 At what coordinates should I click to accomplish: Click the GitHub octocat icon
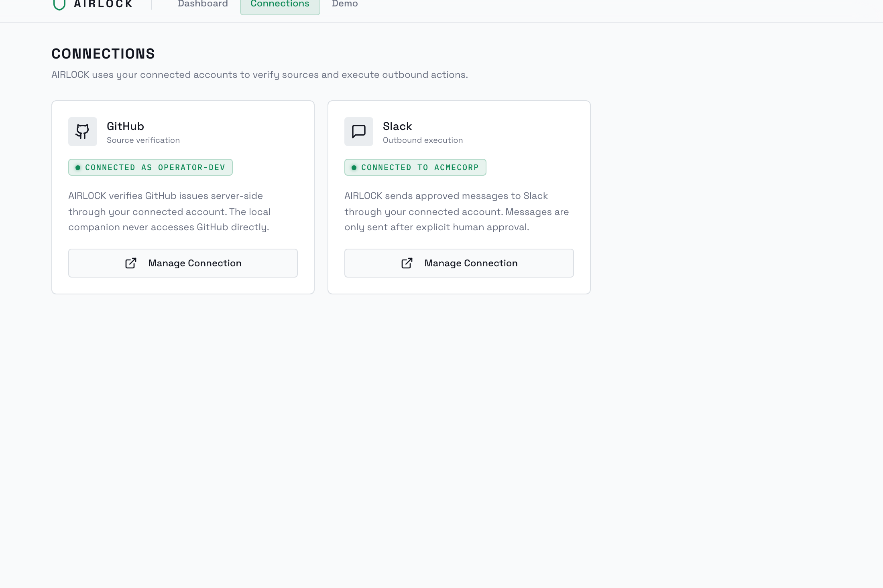[82, 132]
